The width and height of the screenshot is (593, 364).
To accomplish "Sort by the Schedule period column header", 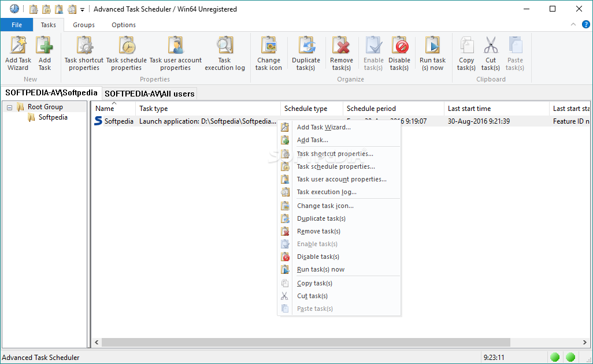I will click(394, 109).
